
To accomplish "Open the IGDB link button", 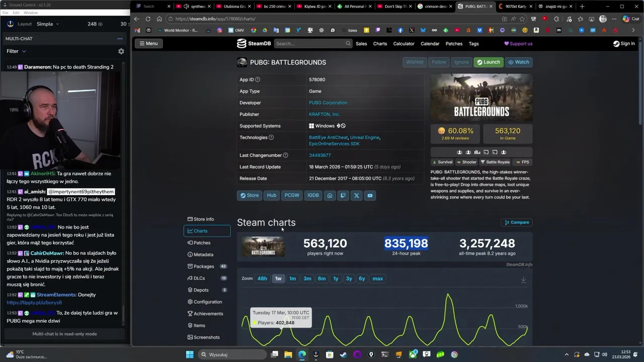I will [313, 196].
